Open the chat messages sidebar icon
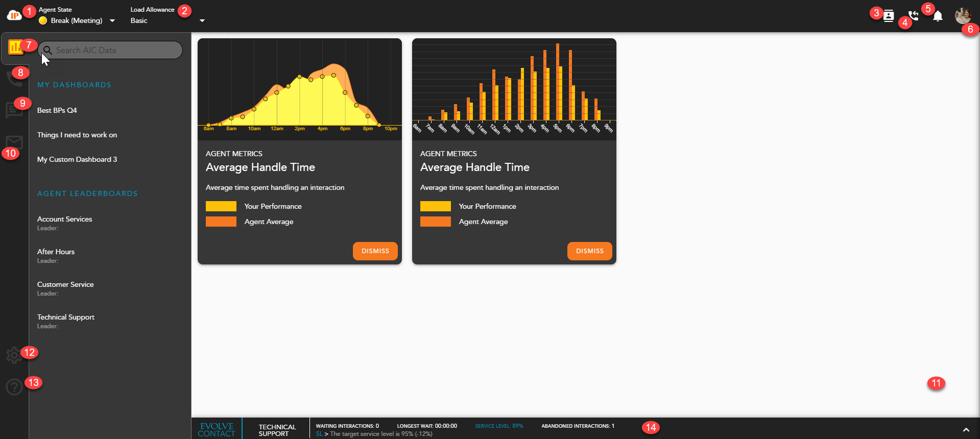 click(x=14, y=110)
